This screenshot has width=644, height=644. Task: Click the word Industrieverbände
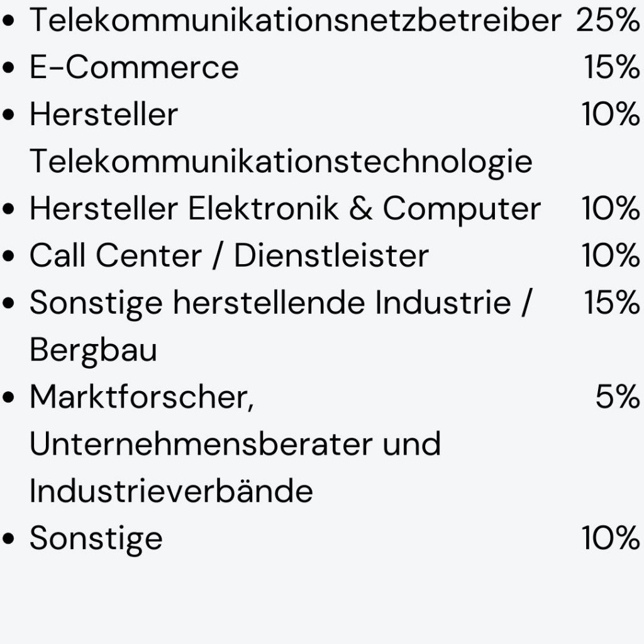tap(171, 491)
